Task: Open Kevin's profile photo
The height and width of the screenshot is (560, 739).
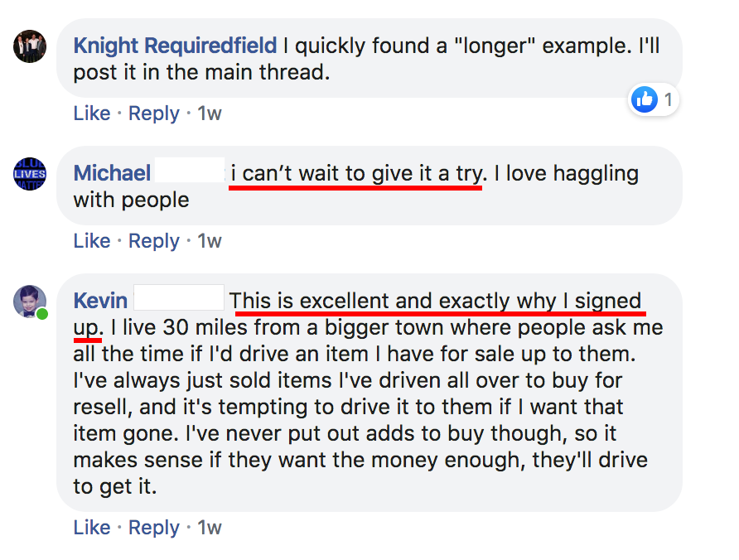Action: tap(30, 302)
